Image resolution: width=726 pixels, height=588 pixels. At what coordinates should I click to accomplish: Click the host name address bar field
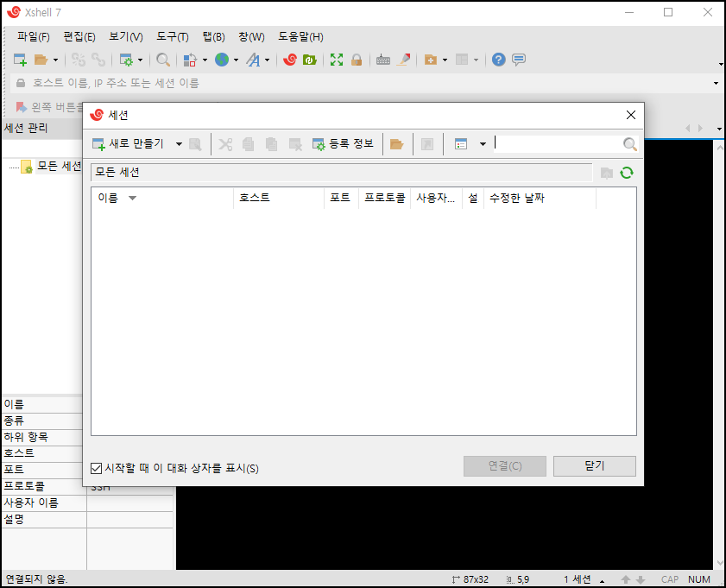(x=361, y=84)
